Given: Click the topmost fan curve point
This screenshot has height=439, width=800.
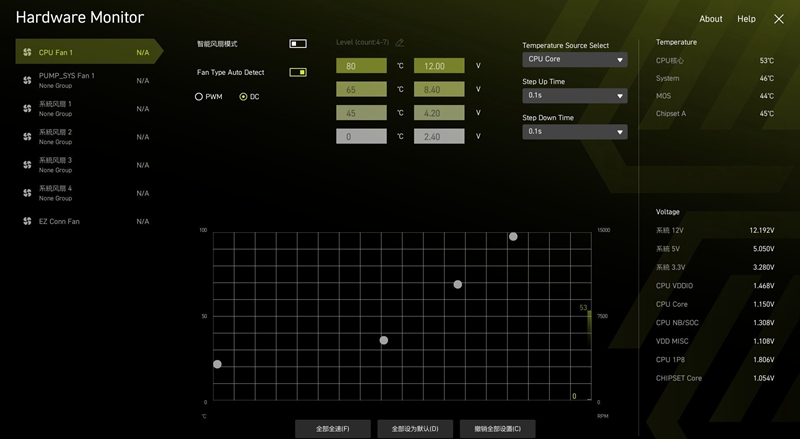Looking at the screenshot, I should tap(513, 237).
